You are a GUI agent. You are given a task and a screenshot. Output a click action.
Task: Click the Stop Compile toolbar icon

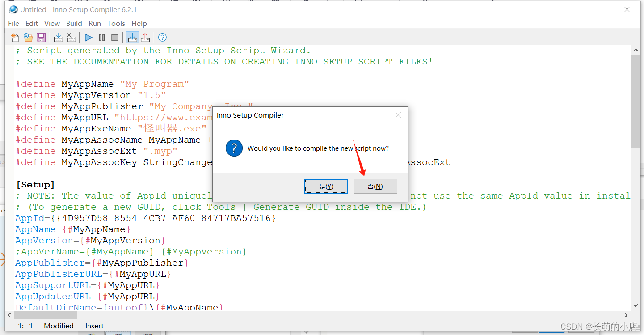pos(71,38)
